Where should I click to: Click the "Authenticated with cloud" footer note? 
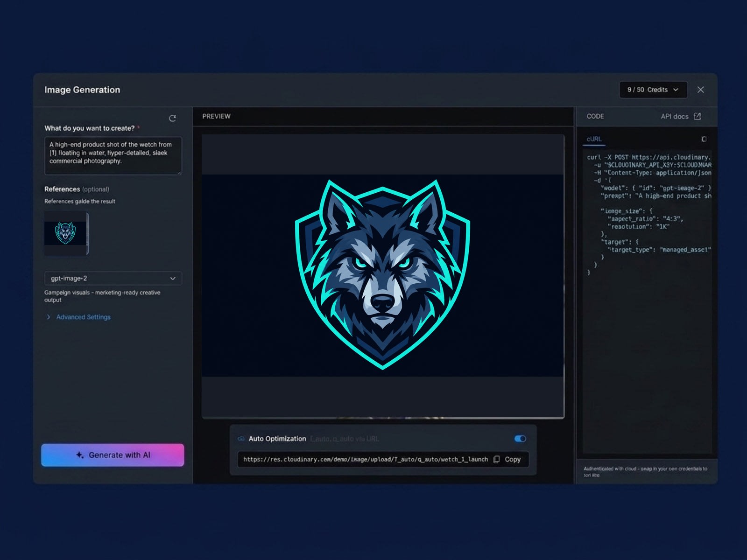(x=645, y=472)
